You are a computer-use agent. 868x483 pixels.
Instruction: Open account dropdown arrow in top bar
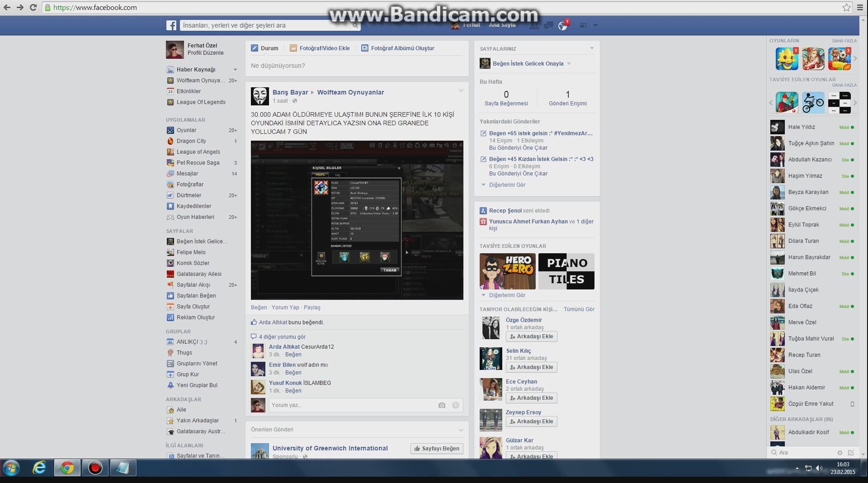point(595,26)
